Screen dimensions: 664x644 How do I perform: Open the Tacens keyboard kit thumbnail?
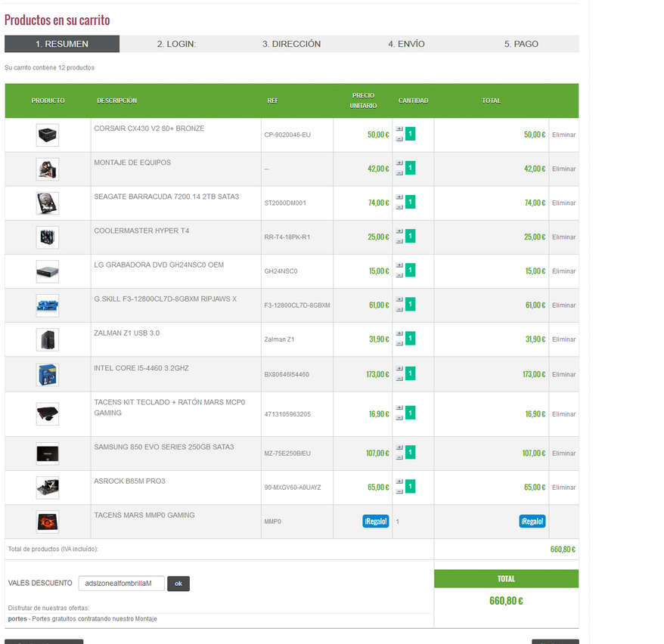(48, 413)
